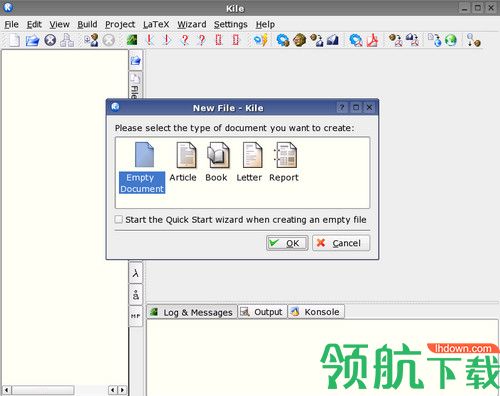Click the New File dialog help ? button
Screen dimensions: 500x396
coord(342,107)
